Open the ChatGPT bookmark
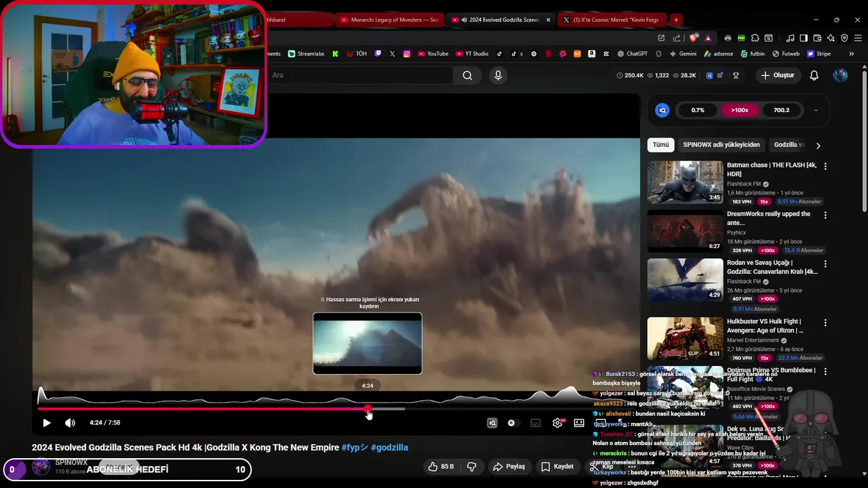The height and width of the screenshot is (488, 868). pos(632,54)
